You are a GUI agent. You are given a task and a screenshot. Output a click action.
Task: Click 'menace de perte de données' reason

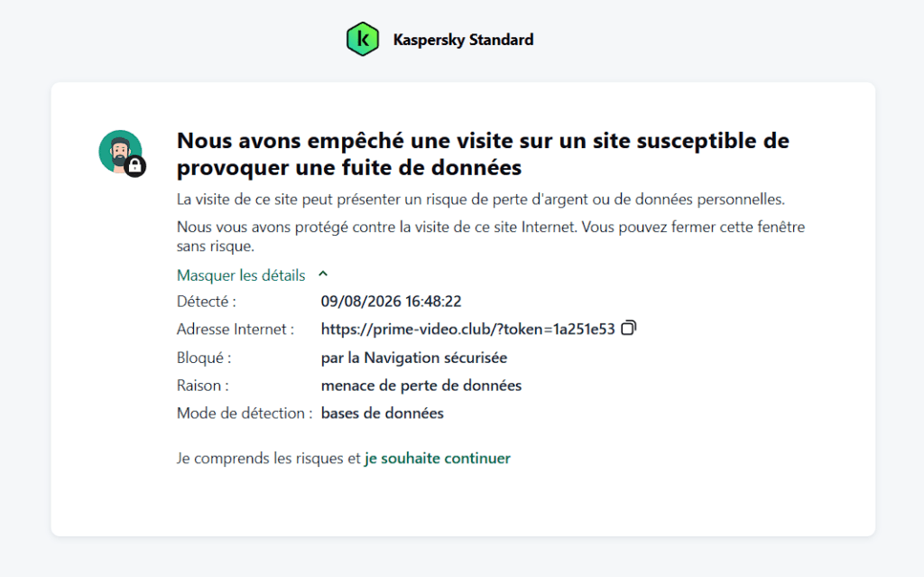point(420,386)
